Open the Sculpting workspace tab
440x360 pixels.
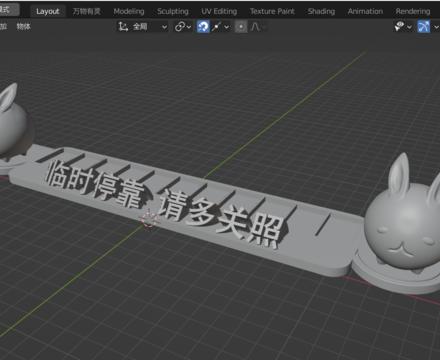[x=173, y=11]
